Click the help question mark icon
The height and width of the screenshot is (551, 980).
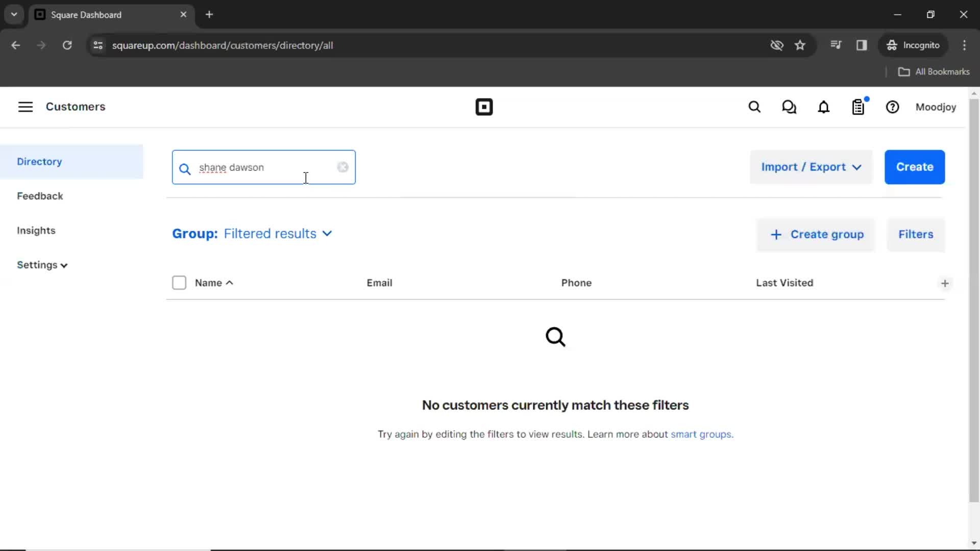(x=893, y=106)
